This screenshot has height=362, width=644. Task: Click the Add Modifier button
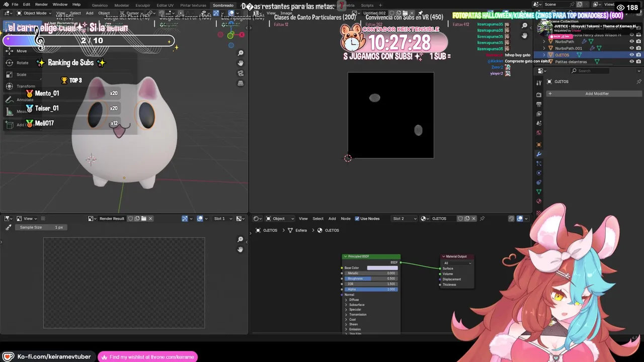pos(594,94)
